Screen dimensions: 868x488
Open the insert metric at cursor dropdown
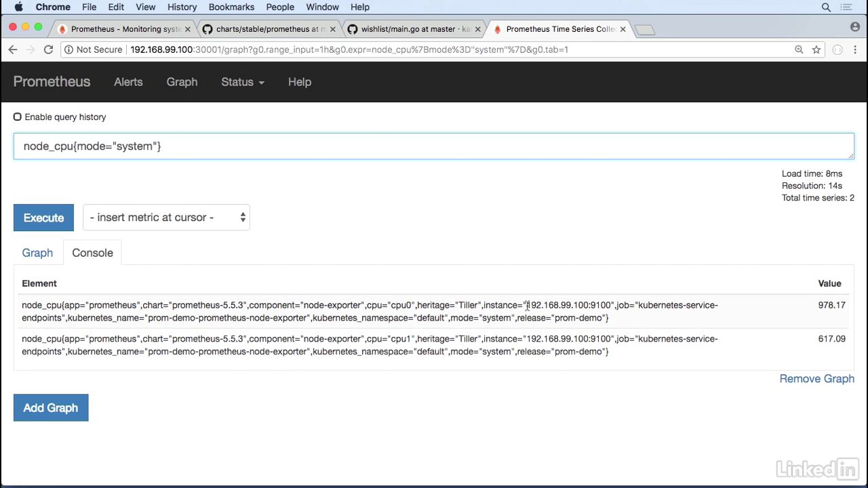166,218
